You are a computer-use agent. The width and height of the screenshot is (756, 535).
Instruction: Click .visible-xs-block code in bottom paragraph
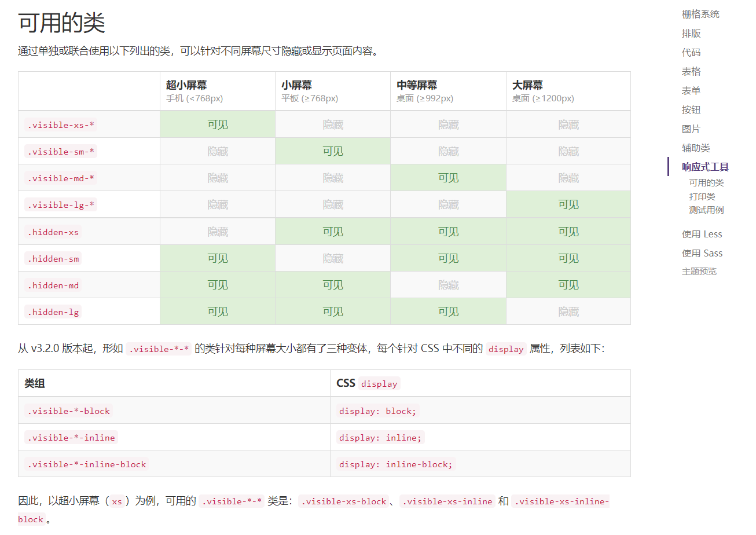[344, 501]
